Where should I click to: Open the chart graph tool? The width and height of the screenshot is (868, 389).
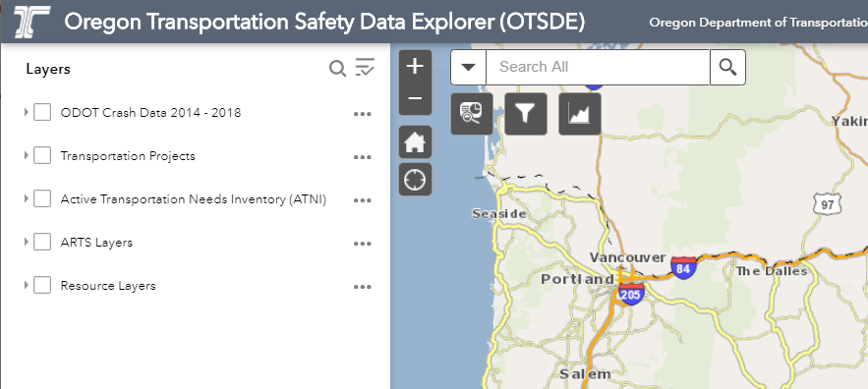click(x=580, y=114)
